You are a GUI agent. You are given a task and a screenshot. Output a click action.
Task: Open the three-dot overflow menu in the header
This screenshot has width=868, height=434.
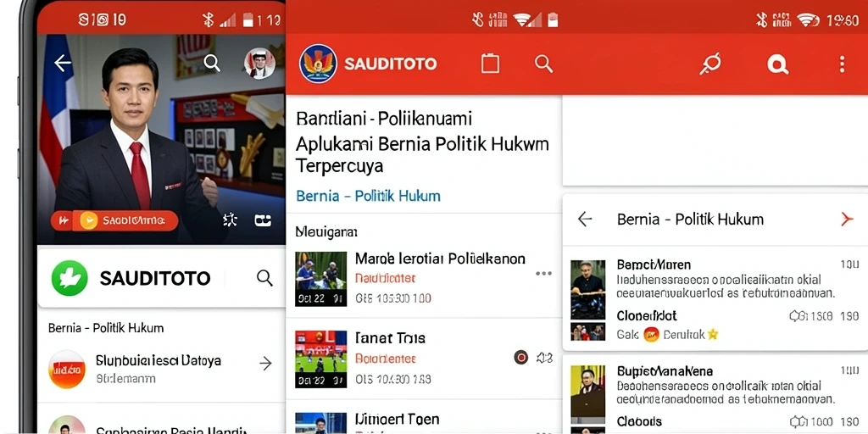click(x=842, y=64)
